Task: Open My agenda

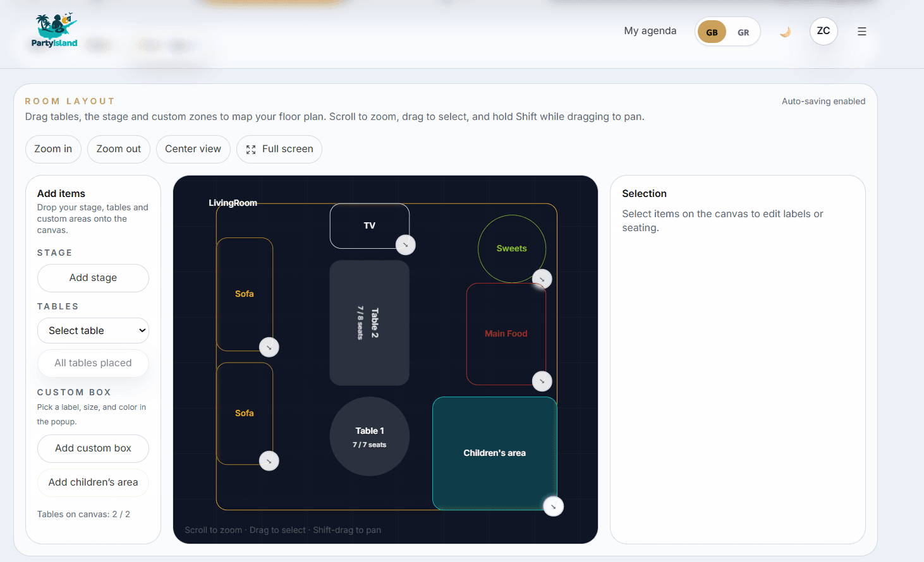Action: click(x=650, y=31)
